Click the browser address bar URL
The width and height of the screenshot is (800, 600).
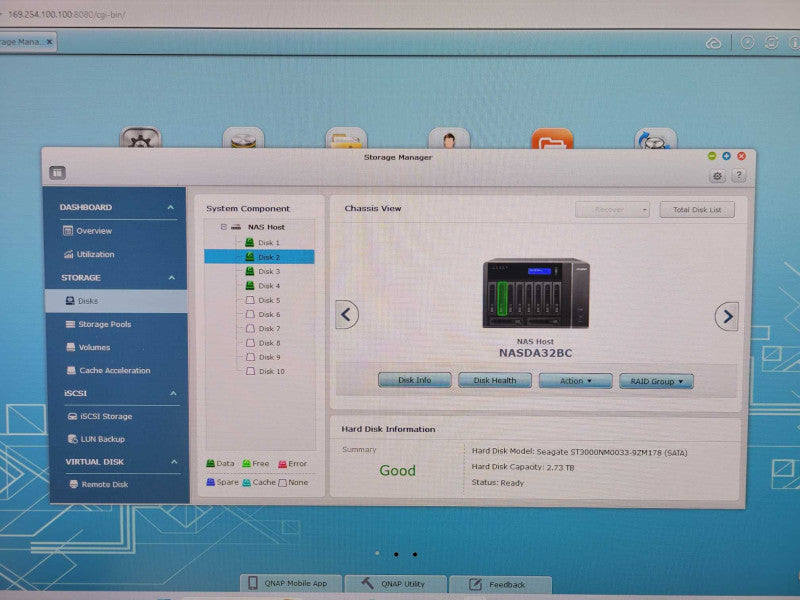pos(66,14)
